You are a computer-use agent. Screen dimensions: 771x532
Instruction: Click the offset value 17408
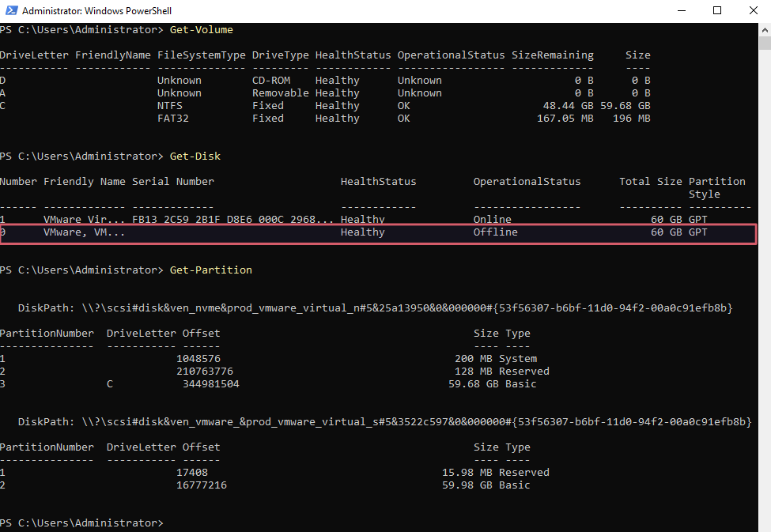click(x=192, y=473)
